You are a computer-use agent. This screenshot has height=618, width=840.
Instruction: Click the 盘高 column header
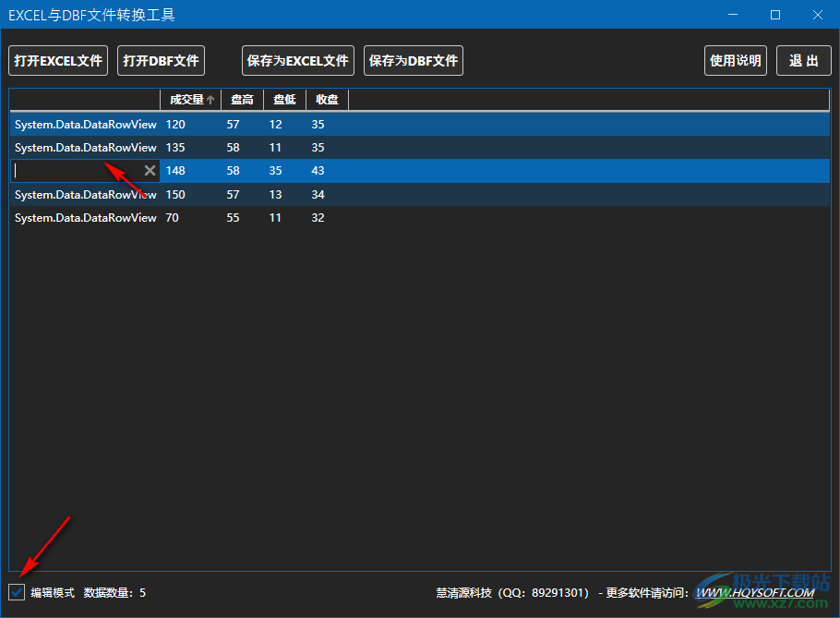pyautogui.click(x=242, y=100)
